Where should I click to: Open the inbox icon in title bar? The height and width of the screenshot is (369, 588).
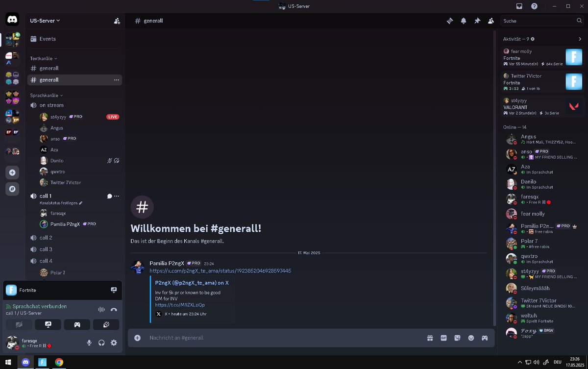click(519, 6)
